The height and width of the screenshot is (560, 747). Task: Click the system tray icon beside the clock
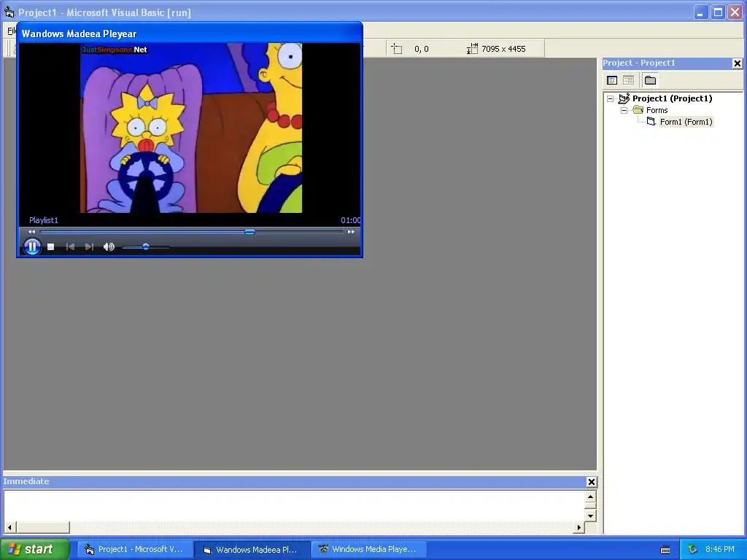692,550
